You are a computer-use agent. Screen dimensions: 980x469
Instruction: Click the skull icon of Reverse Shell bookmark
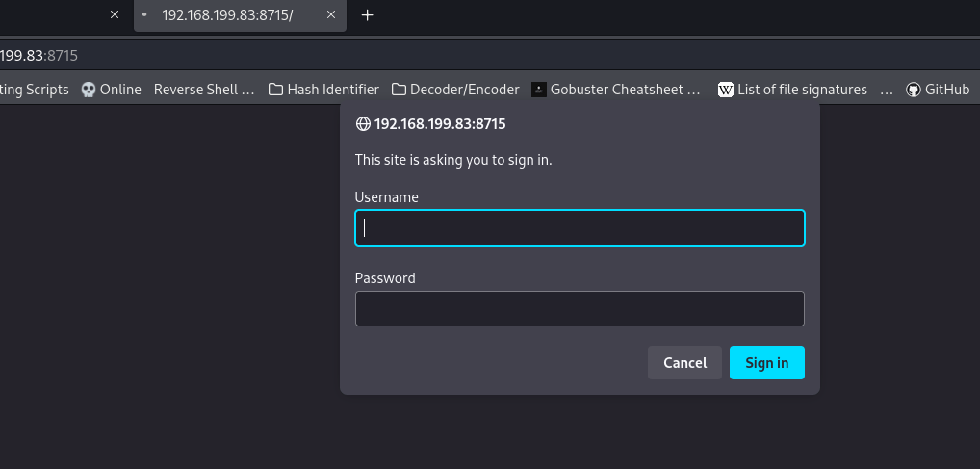click(x=89, y=90)
